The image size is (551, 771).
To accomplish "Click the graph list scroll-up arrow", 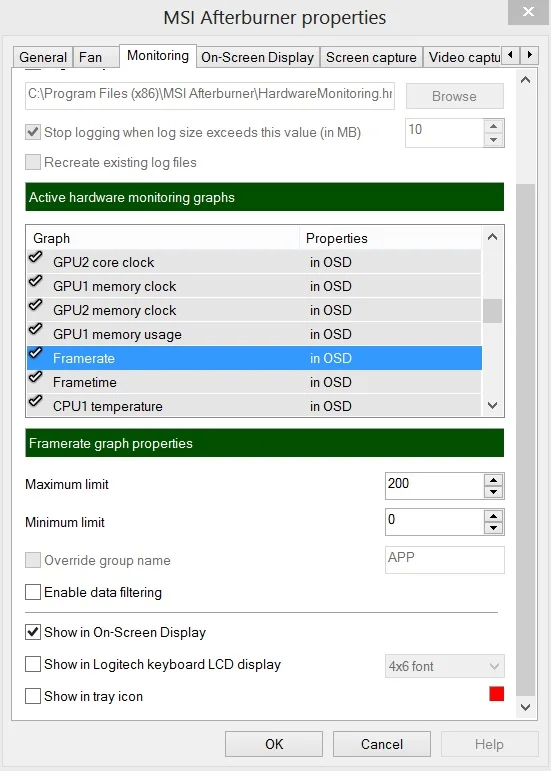I will coord(493,237).
